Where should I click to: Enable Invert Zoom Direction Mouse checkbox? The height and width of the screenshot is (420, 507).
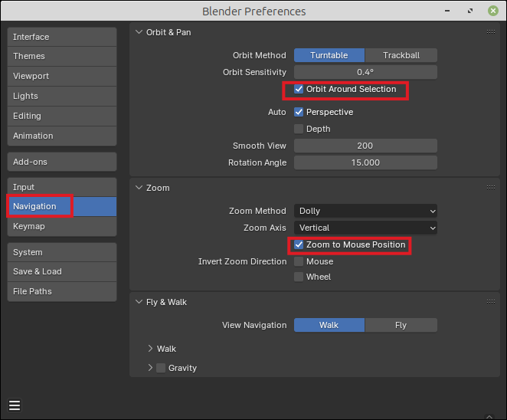(299, 261)
